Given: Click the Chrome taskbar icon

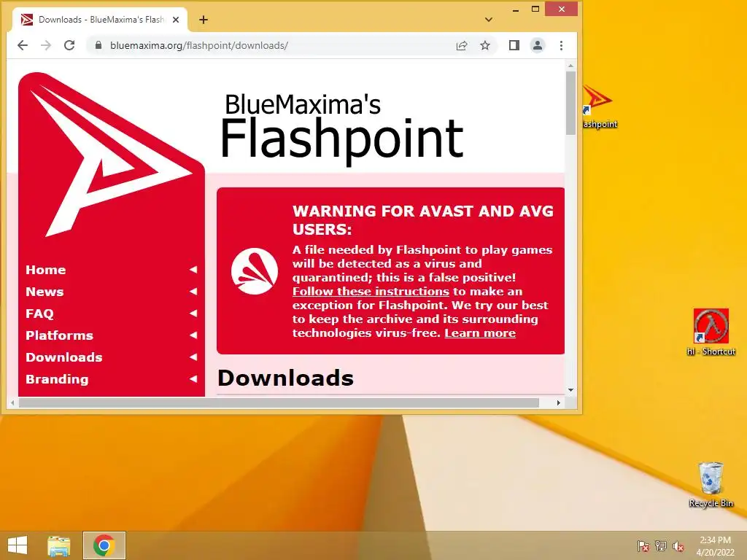Looking at the screenshot, I should (104, 545).
